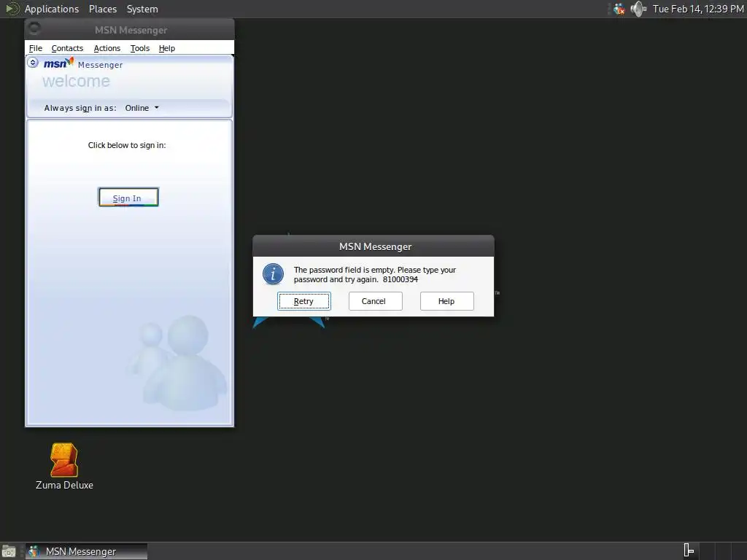Open the volume speaker icon in top panel
Screen dimensions: 747x560
point(638,9)
